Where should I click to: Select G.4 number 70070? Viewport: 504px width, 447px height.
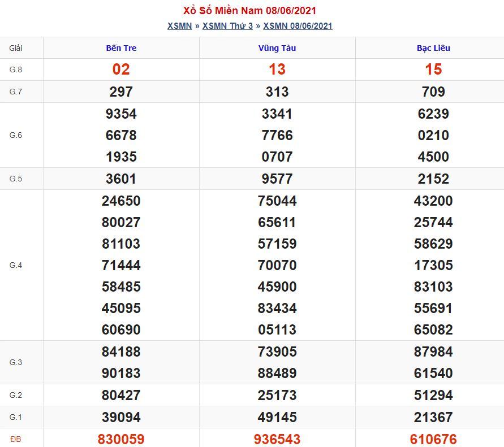click(x=277, y=265)
